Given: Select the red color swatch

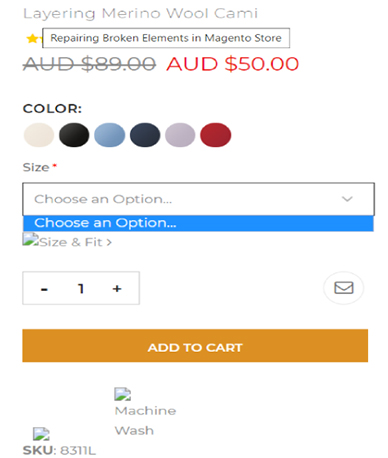Looking at the screenshot, I should 215,135.
